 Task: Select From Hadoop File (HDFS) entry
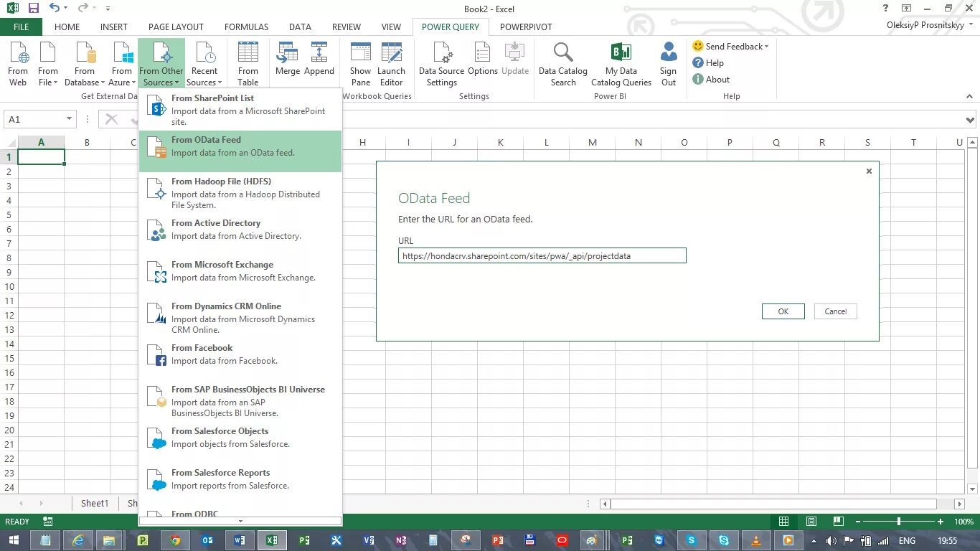point(240,192)
